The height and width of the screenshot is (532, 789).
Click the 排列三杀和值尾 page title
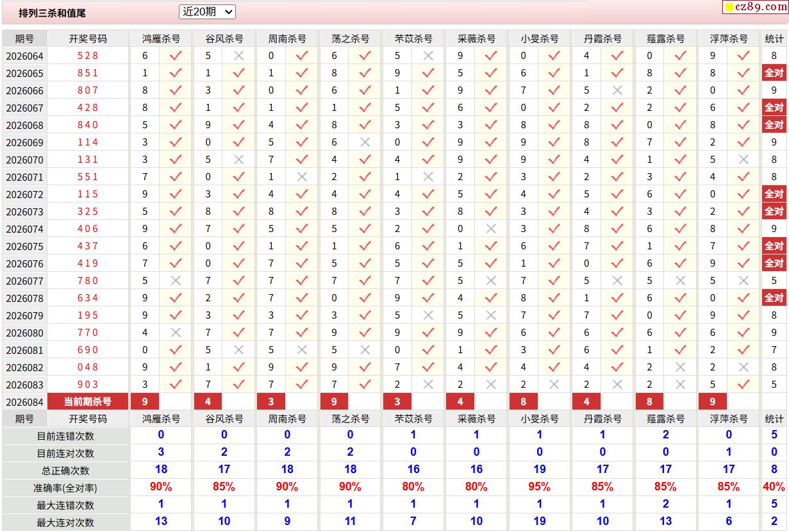[52, 13]
